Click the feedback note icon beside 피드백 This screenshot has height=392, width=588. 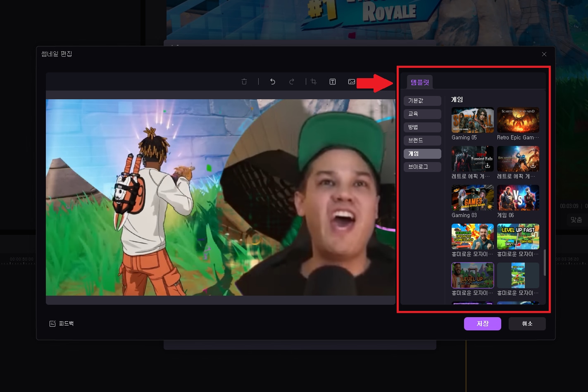52,324
